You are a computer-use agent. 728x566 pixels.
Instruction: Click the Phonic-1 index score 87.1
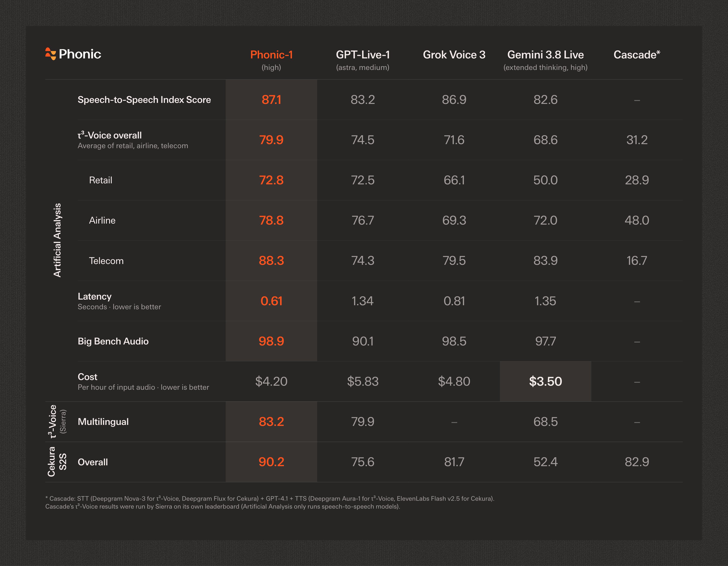point(271,100)
